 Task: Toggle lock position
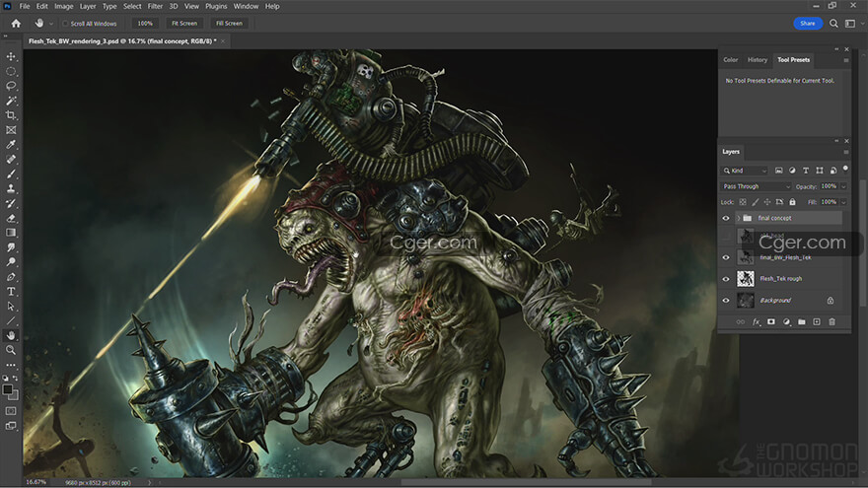pos(767,202)
